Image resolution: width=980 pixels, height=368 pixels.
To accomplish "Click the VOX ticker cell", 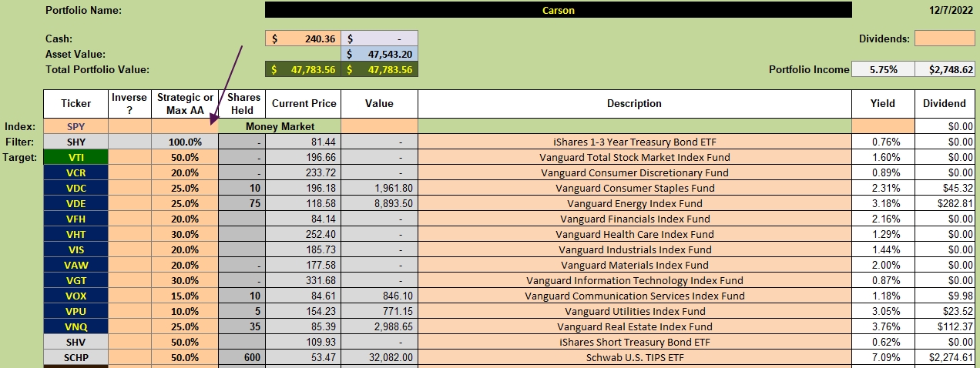I will coord(76,296).
